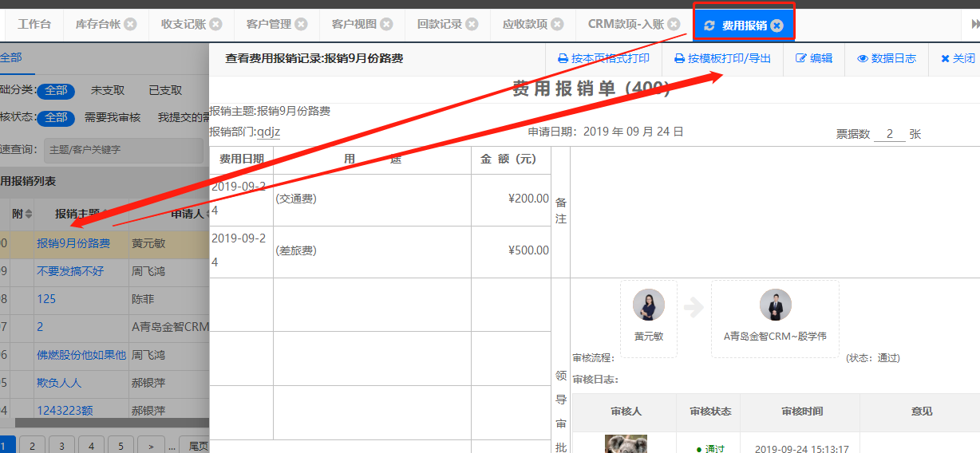
Task: Click the (差旅费) purpose cell
Action: 372,251
